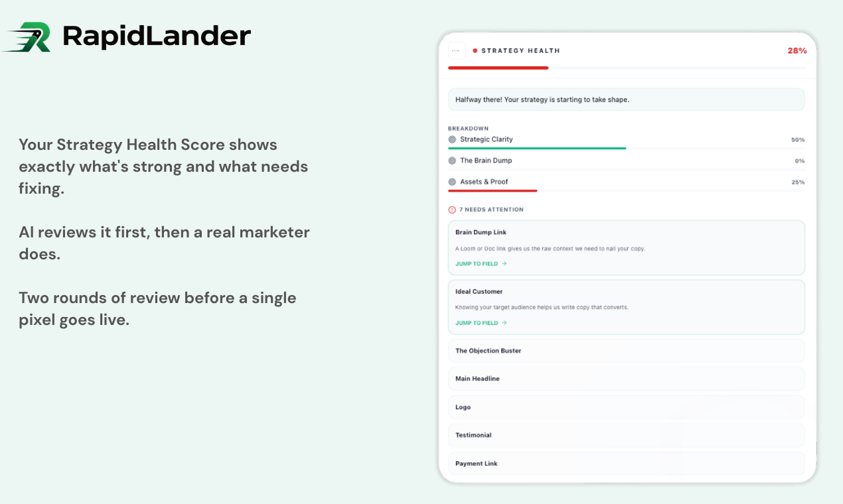Expand the Main Headline row
The height and width of the screenshot is (504, 843).
pyautogui.click(x=626, y=379)
